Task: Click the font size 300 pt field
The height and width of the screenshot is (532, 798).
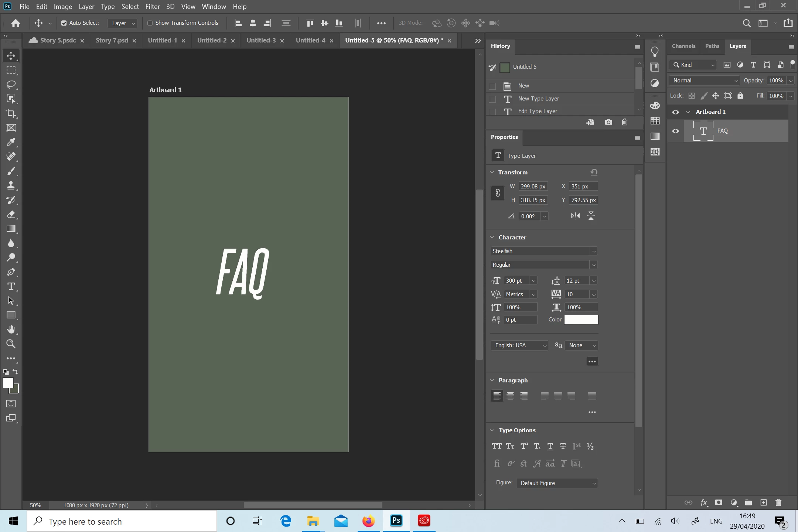Action: coord(516,281)
